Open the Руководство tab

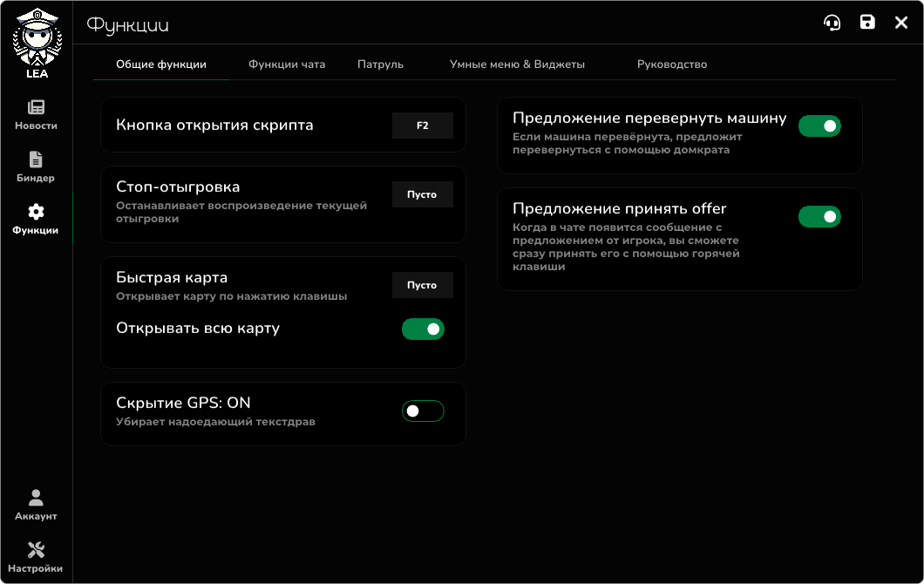[x=672, y=65]
